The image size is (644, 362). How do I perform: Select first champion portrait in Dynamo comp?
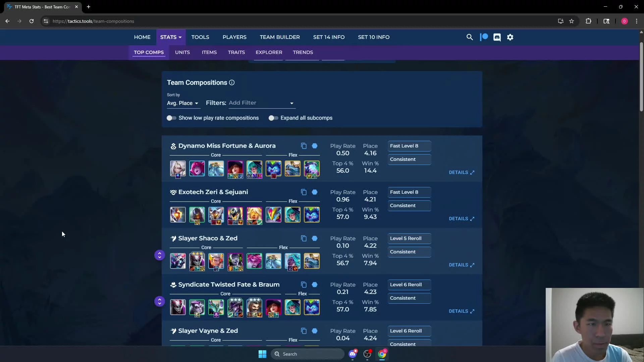point(178,169)
